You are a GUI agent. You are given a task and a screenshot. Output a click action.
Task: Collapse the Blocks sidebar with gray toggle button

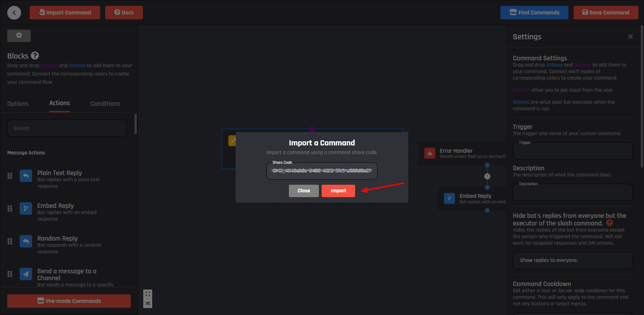click(19, 35)
